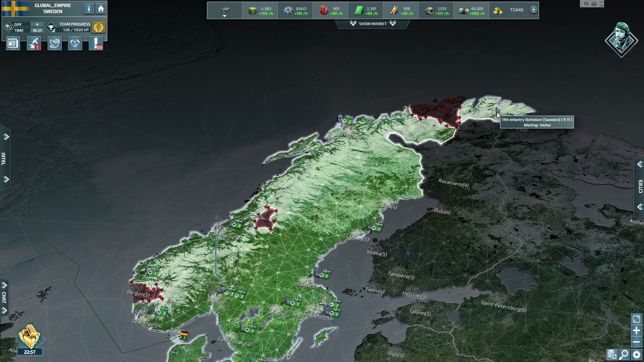Toggle fullscreen map view
Viewport: 644px width, 362px height.
(x=636, y=319)
